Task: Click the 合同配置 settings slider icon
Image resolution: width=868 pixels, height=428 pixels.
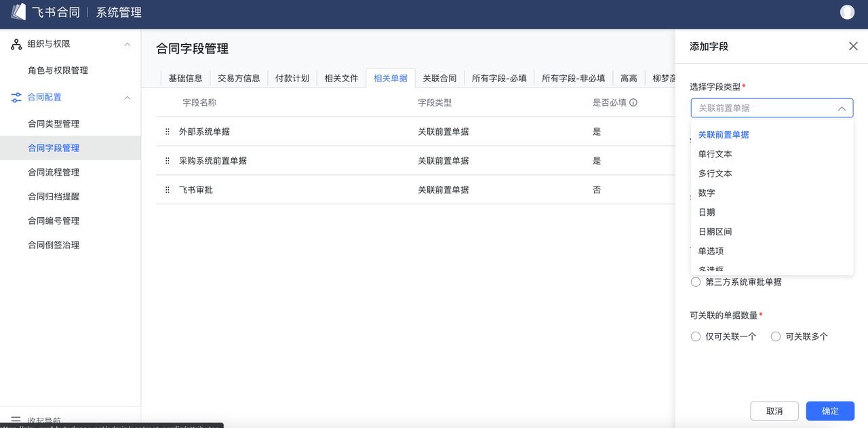Action: point(16,98)
